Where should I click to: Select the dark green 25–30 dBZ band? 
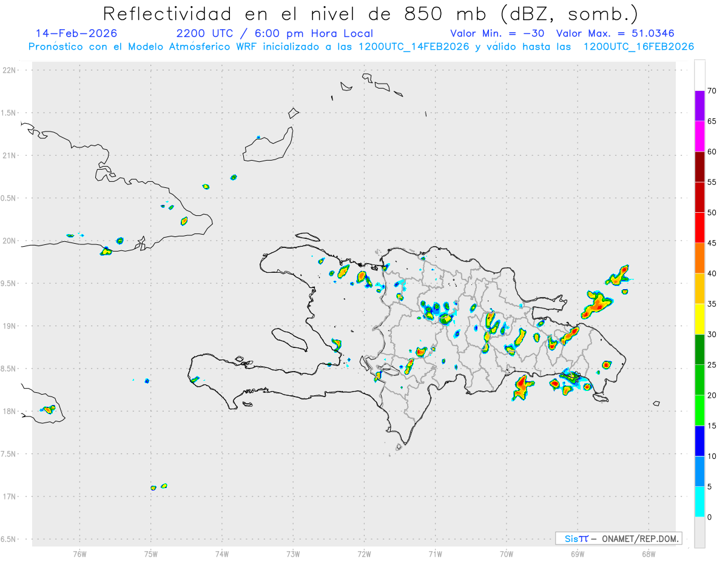[699, 350]
